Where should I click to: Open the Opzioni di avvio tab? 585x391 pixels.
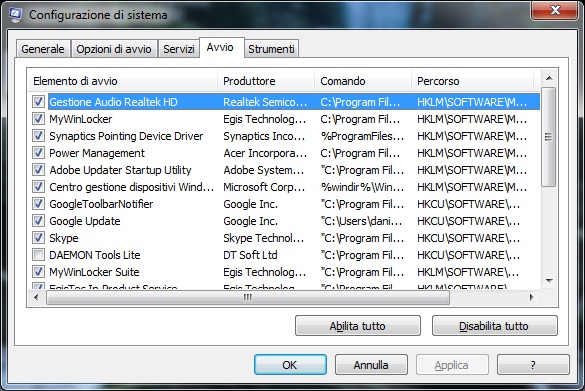click(x=114, y=49)
